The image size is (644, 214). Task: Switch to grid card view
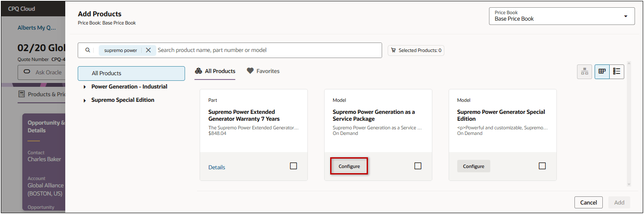(x=602, y=71)
